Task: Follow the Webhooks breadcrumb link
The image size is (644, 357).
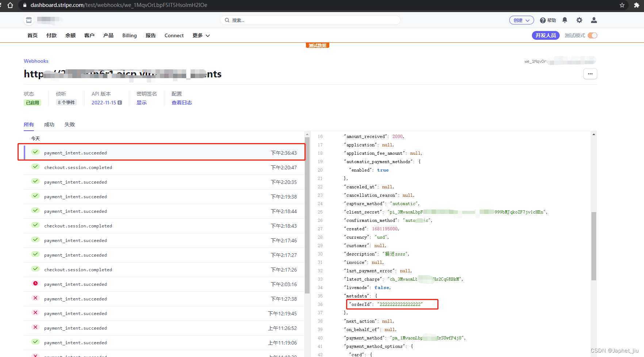Action: [36, 61]
